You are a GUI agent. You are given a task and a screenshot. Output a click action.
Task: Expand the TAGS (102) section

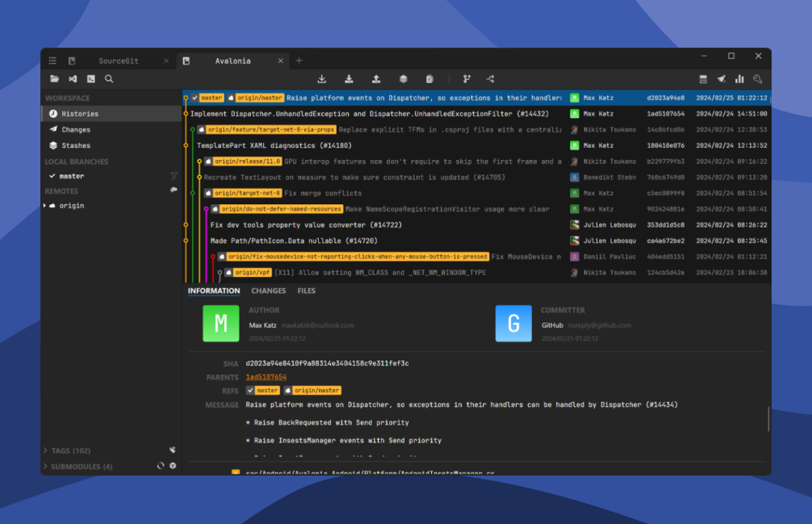point(45,451)
